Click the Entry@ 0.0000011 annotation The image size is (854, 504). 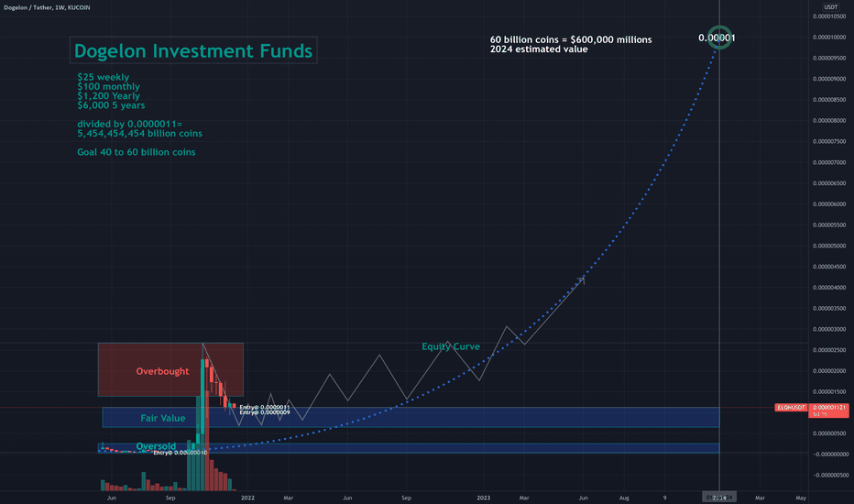coord(265,408)
